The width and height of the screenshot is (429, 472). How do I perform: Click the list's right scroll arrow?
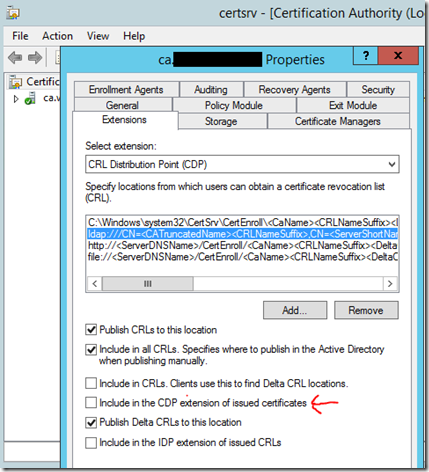[x=390, y=284]
